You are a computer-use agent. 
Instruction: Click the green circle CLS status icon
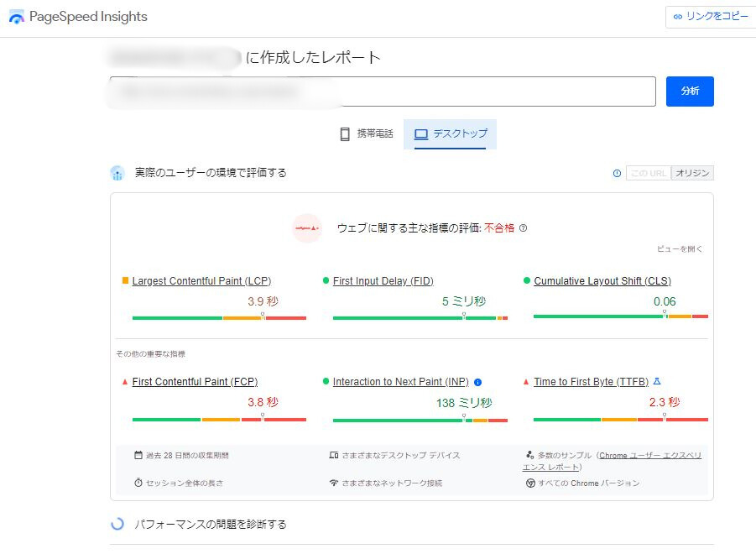[x=527, y=280]
